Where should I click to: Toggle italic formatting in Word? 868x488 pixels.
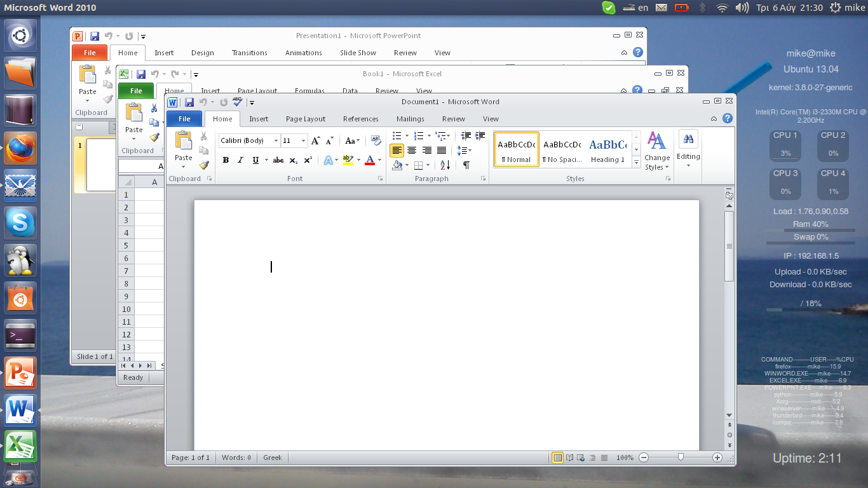click(x=240, y=161)
